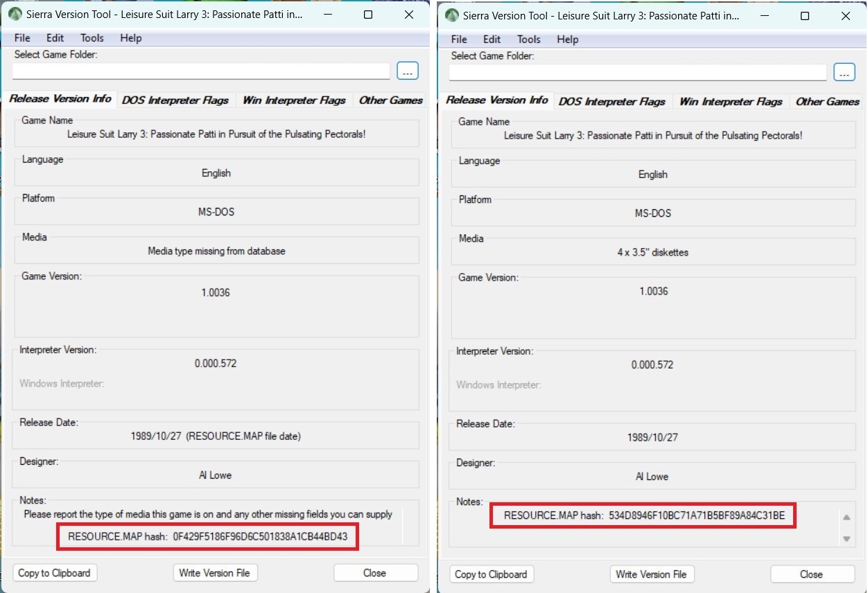
Task: Click 'Media type missing from database' text
Action: [x=216, y=251]
